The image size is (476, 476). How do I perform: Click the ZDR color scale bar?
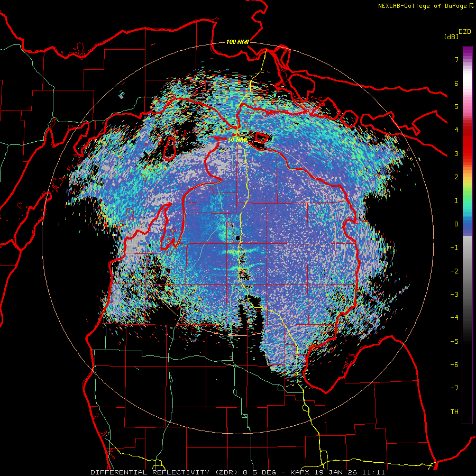467,235
